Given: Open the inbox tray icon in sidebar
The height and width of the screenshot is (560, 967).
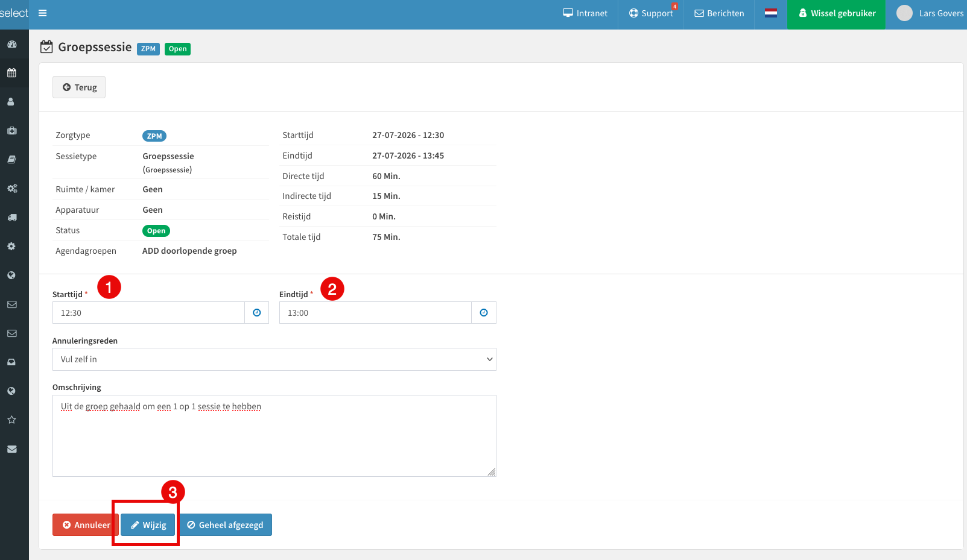Looking at the screenshot, I should coord(11,362).
